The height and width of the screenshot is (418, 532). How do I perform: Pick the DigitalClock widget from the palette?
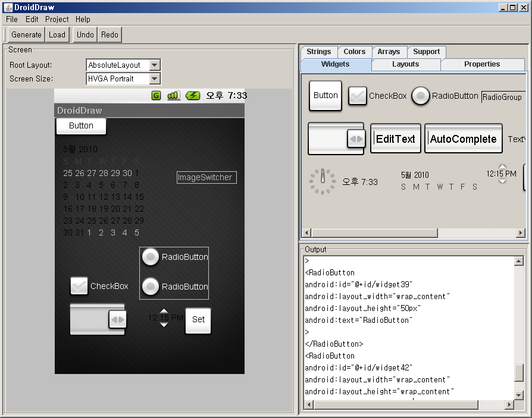(x=360, y=182)
